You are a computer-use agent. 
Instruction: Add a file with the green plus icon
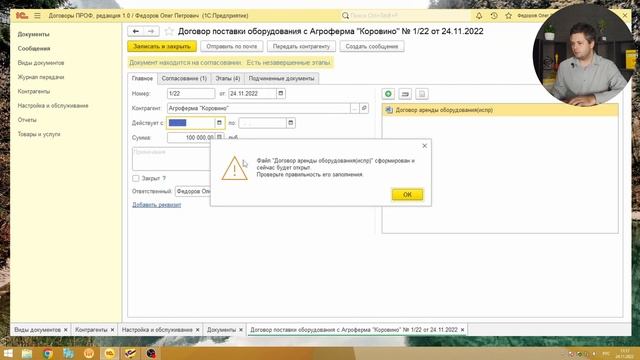click(388, 94)
